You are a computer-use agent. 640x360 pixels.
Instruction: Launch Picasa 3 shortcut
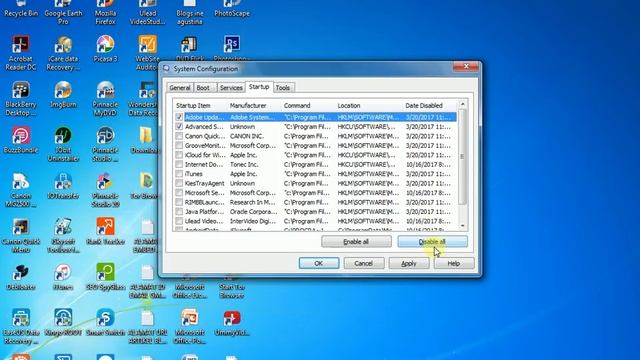point(105,49)
